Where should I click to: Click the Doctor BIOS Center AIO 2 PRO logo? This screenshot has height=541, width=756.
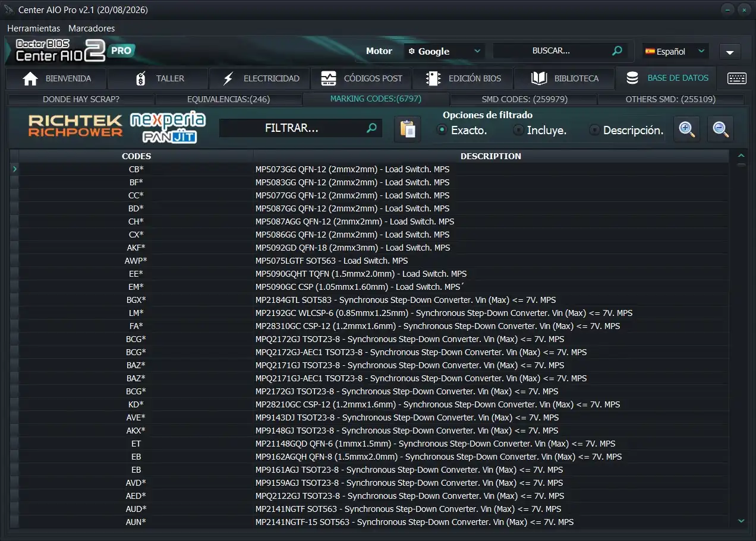pos(75,51)
